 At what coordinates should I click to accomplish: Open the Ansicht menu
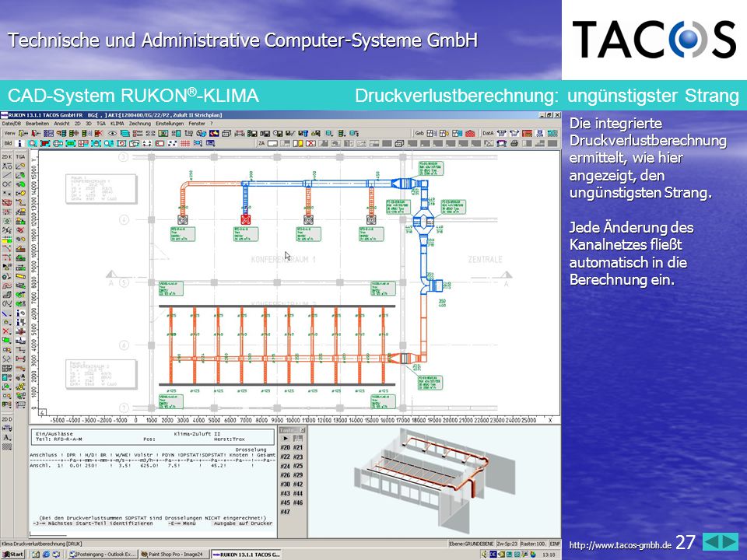(61, 124)
